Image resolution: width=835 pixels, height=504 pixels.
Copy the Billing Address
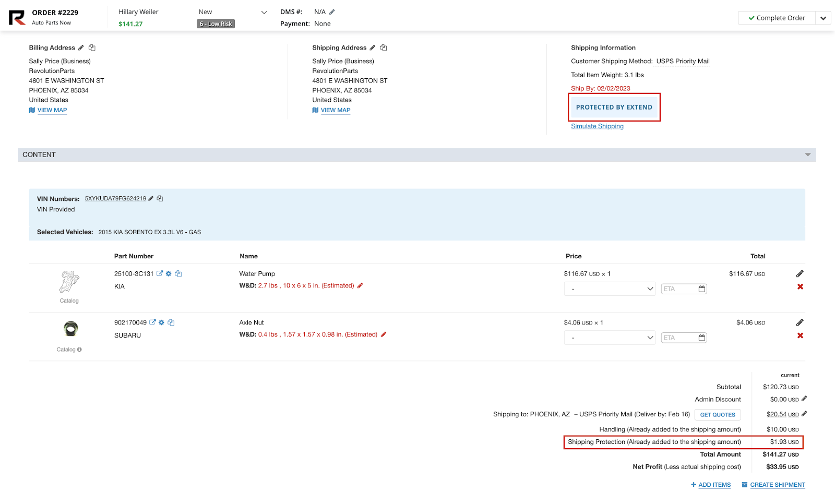pyautogui.click(x=92, y=47)
